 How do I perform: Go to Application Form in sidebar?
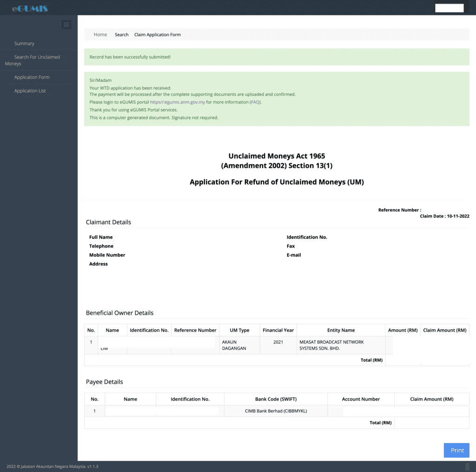tap(32, 77)
